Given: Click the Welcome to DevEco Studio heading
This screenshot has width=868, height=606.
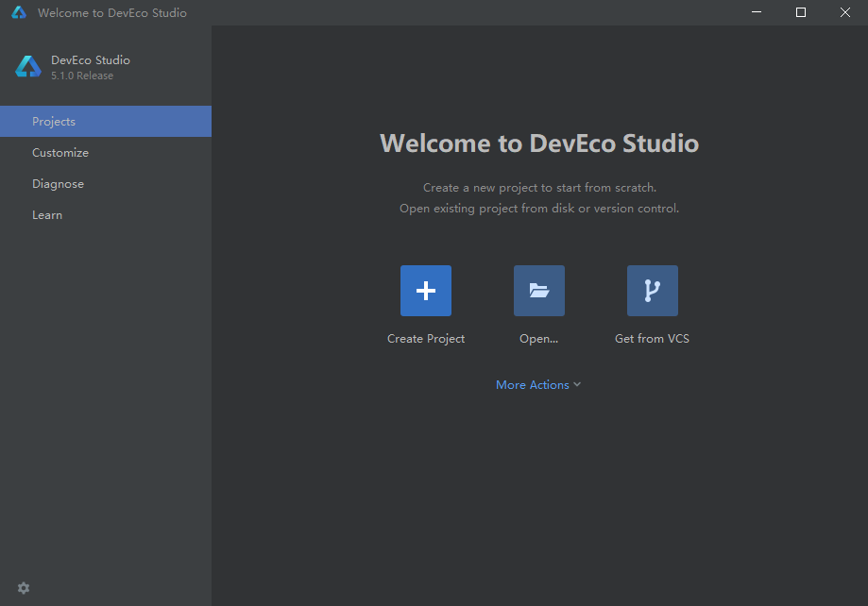Looking at the screenshot, I should coord(539,143).
